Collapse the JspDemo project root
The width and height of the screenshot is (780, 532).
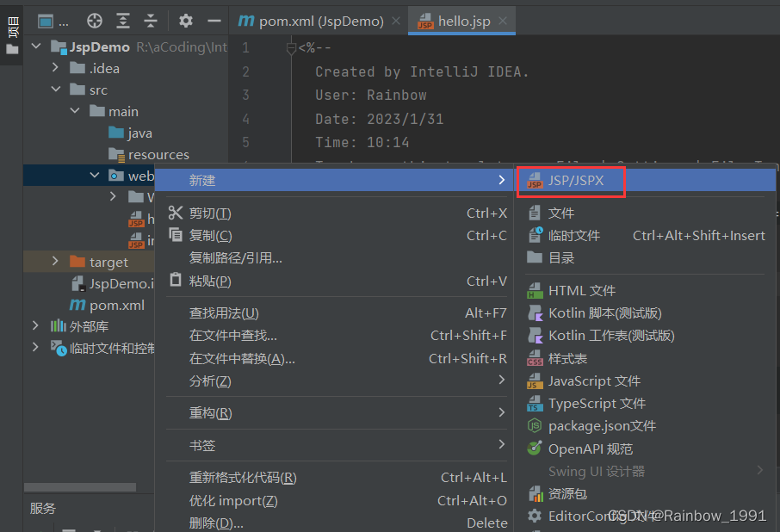pos(36,46)
